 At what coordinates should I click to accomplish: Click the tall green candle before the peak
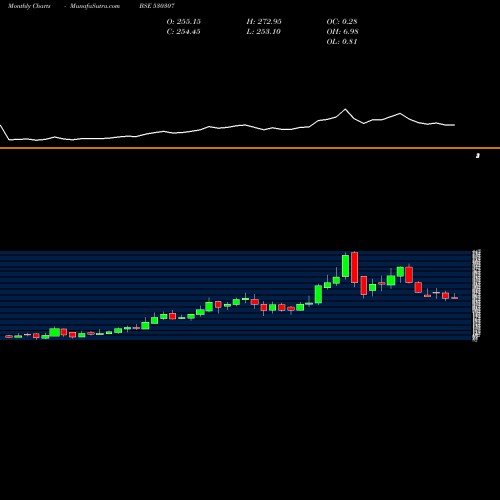pos(346,266)
